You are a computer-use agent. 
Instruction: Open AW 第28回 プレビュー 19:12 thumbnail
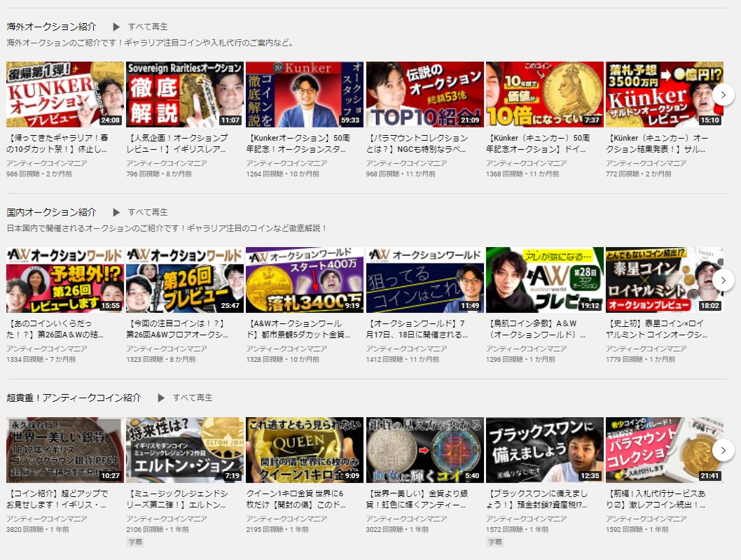click(x=544, y=280)
